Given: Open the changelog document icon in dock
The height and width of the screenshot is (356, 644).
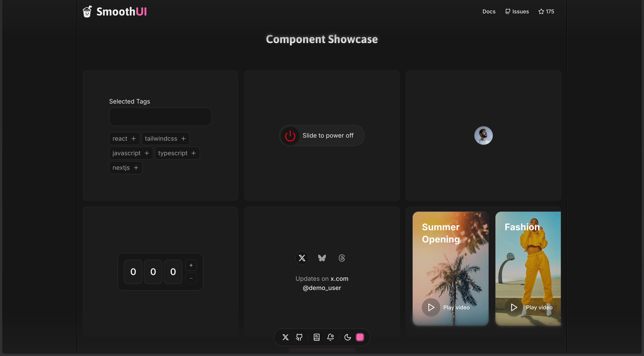Looking at the screenshot, I should pos(316,337).
